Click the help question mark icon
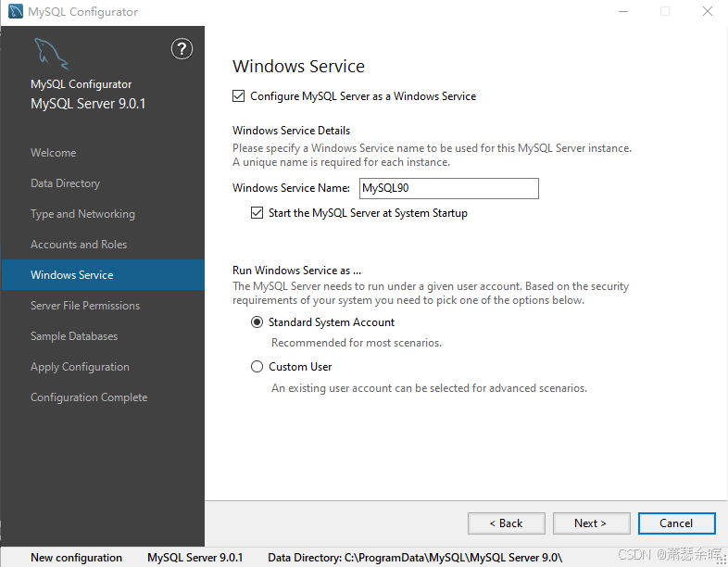This screenshot has width=728, height=567. click(x=182, y=49)
